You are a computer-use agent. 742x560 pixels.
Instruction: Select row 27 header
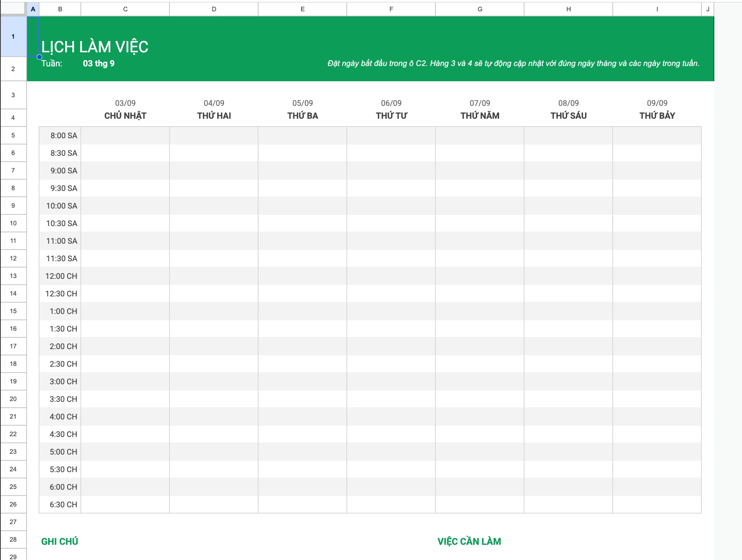click(13, 522)
